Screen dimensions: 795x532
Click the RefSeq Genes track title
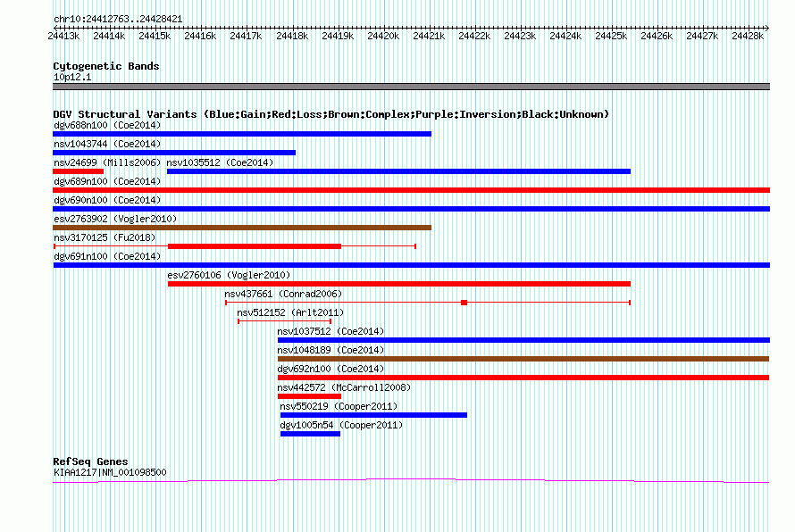tap(90, 461)
